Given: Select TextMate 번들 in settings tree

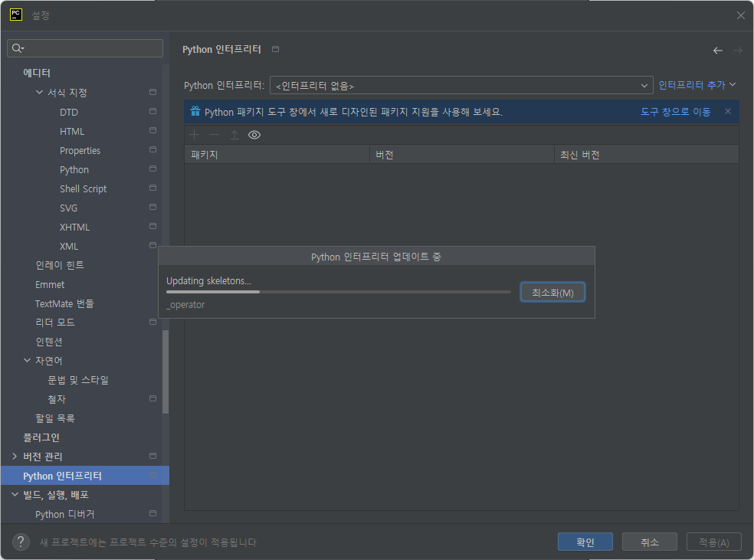Looking at the screenshot, I should 64,303.
